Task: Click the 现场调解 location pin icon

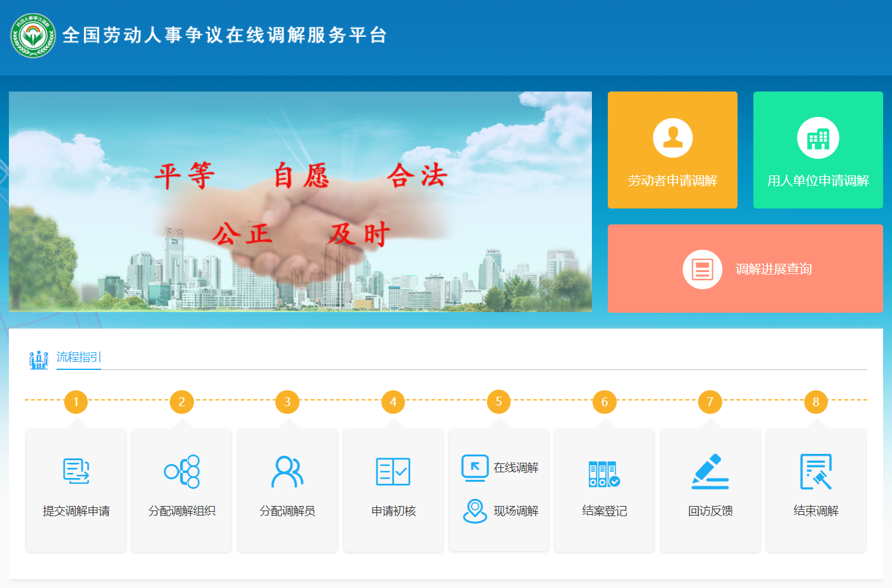Action: (x=474, y=510)
